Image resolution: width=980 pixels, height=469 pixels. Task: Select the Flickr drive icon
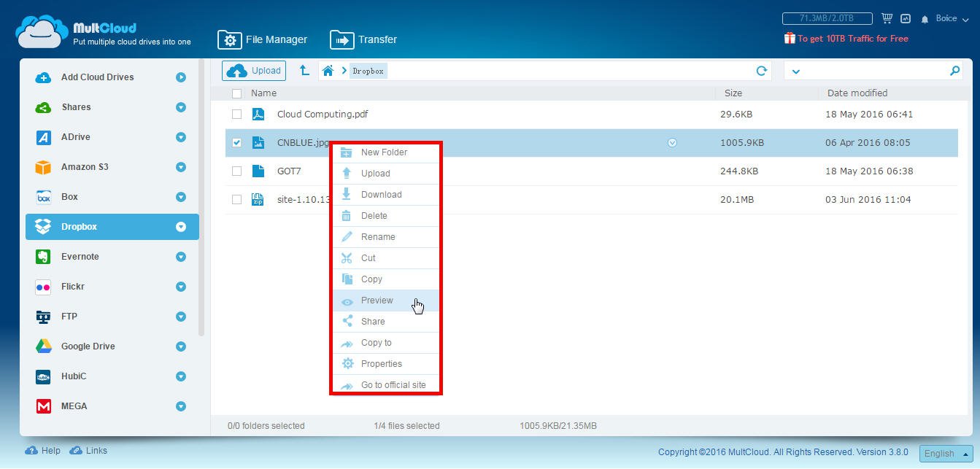(43, 287)
